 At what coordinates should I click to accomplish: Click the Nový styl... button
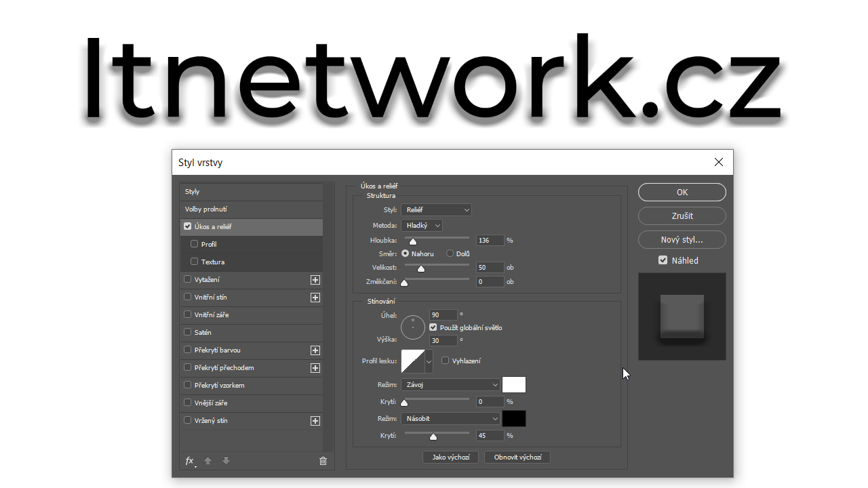click(x=682, y=240)
